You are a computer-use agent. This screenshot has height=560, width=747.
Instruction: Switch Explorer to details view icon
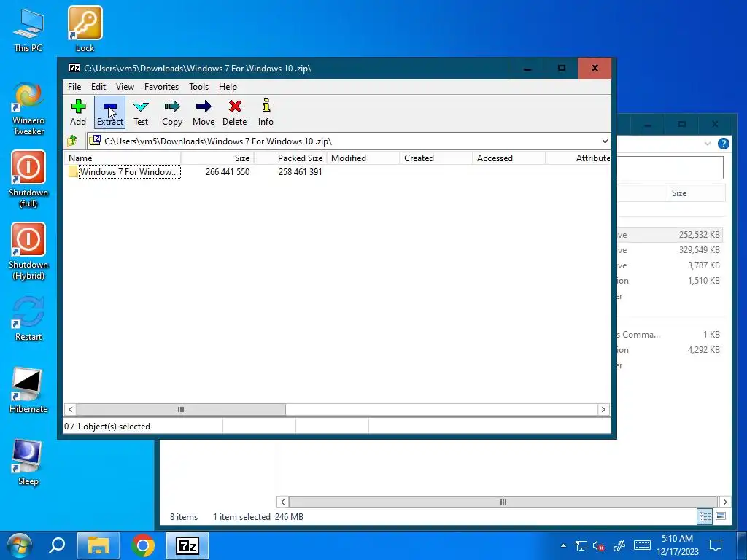(x=705, y=517)
